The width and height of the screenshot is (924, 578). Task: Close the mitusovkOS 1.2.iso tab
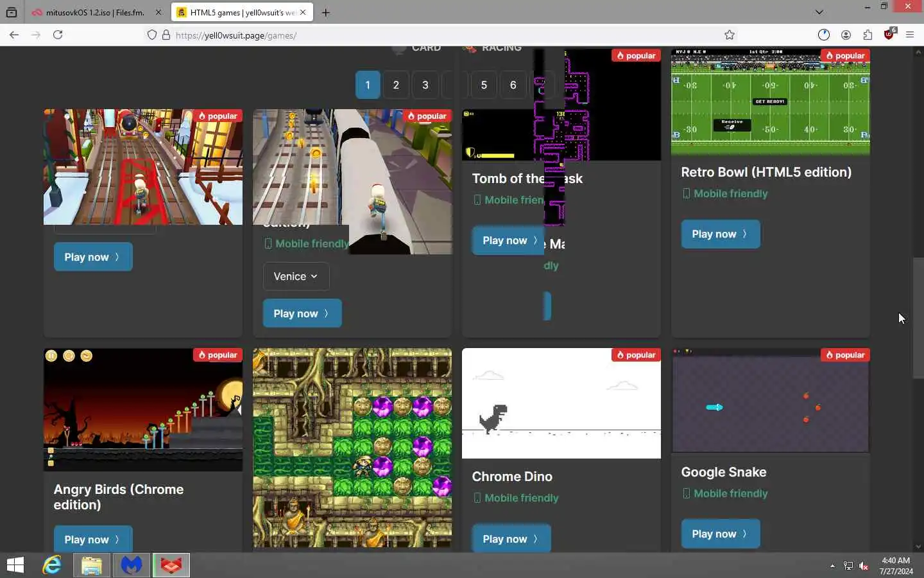click(158, 12)
